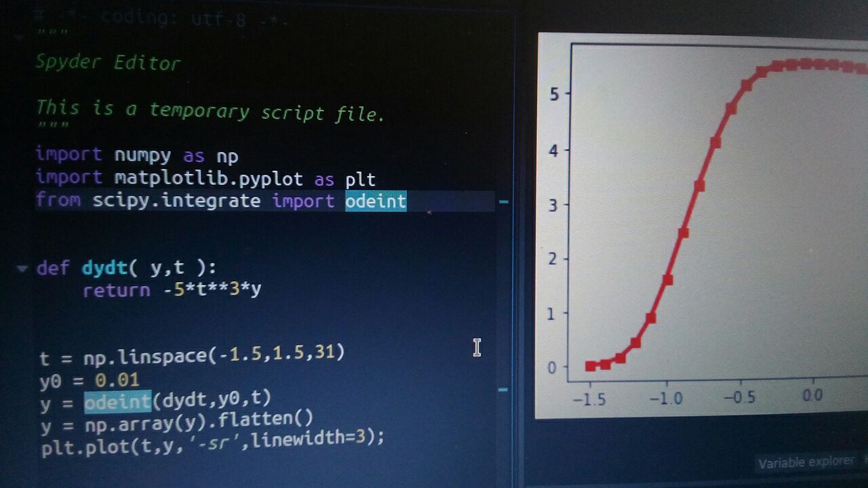Click the 'return -5*t**3*y' line

(172, 290)
